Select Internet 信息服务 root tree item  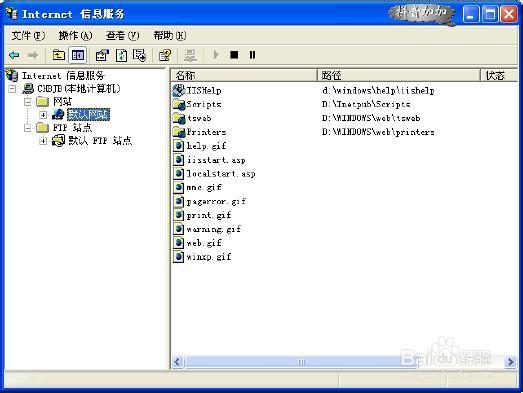click(x=63, y=76)
